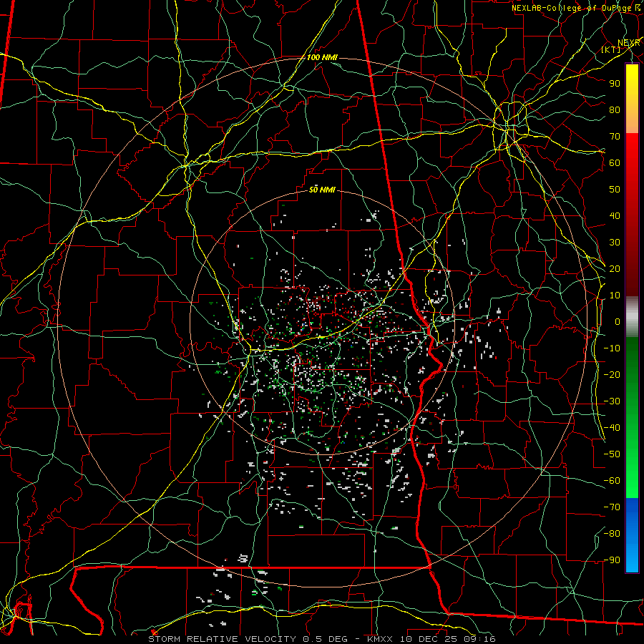The image size is (644, 644).
Task: Click the [KT] units label
Action: tap(611, 49)
